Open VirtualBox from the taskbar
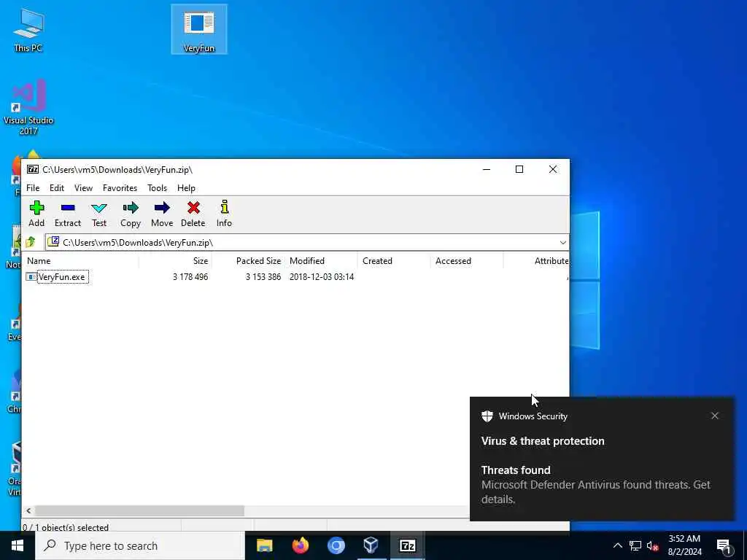The height and width of the screenshot is (560, 747). [371, 545]
